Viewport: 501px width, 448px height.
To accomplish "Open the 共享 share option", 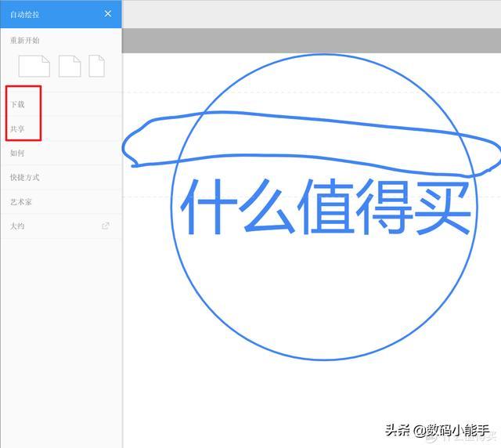I will click(18, 128).
